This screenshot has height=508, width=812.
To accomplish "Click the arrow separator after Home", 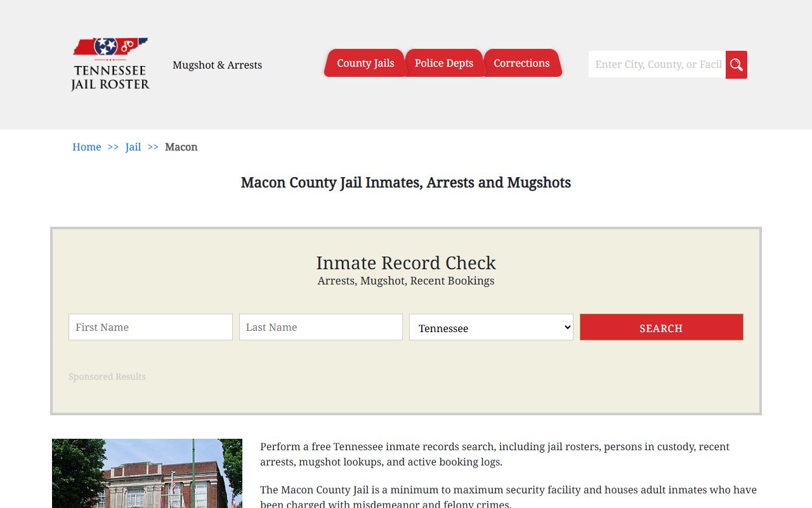I will pyautogui.click(x=113, y=147).
